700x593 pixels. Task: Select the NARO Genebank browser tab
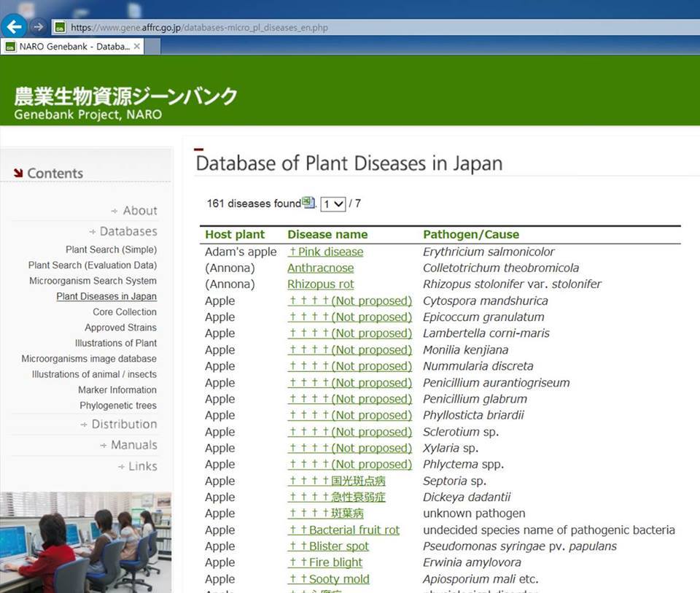pos(72,47)
